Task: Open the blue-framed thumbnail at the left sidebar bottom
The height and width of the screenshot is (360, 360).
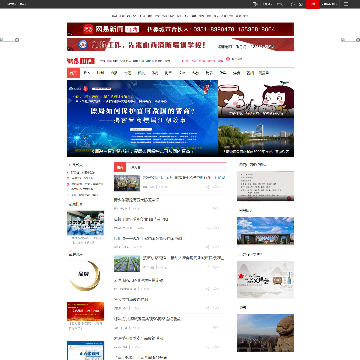Action: [85, 350]
